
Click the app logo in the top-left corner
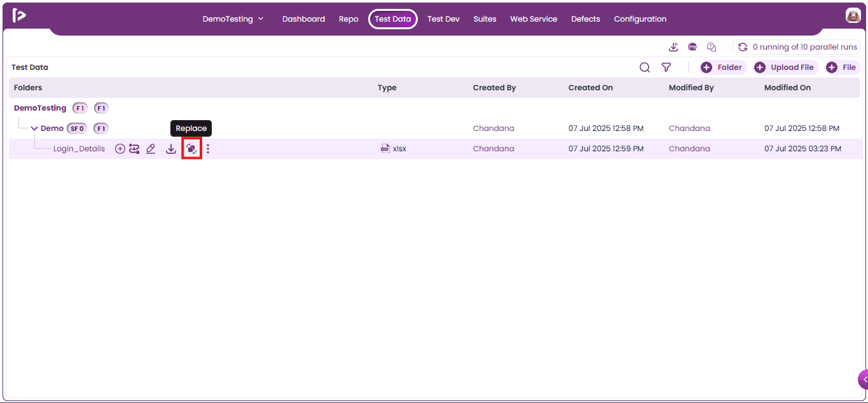(19, 15)
